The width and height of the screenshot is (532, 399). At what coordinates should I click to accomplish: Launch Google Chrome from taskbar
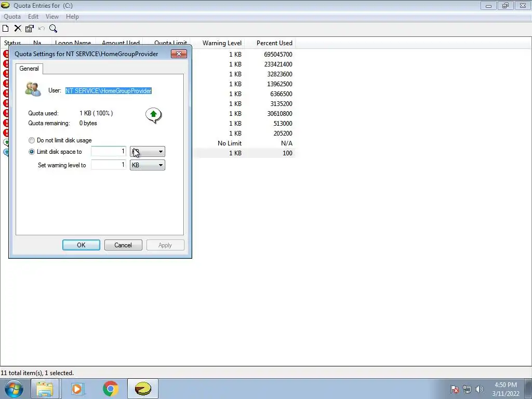click(110, 389)
